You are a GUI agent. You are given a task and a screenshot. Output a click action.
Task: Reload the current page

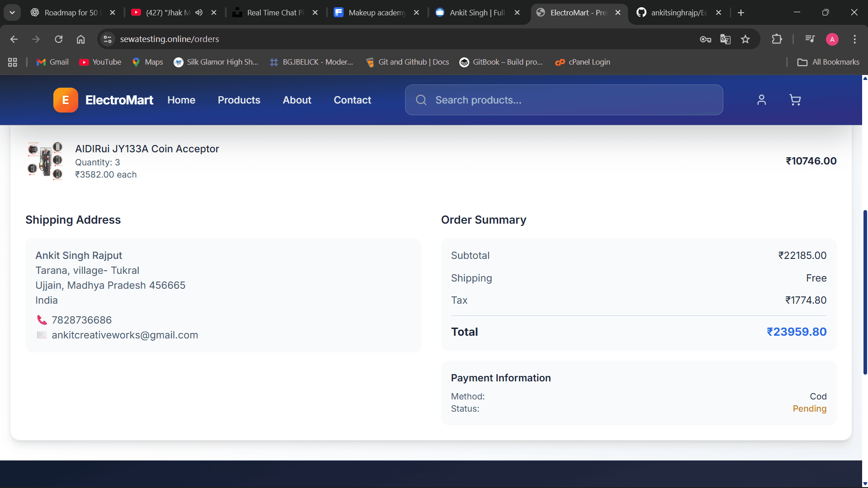coord(59,39)
